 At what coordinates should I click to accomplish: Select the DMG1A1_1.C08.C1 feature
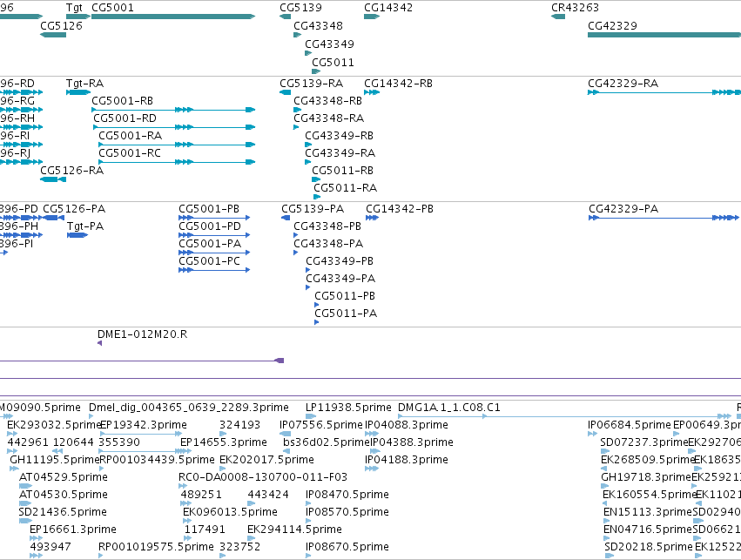coord(449,408)
